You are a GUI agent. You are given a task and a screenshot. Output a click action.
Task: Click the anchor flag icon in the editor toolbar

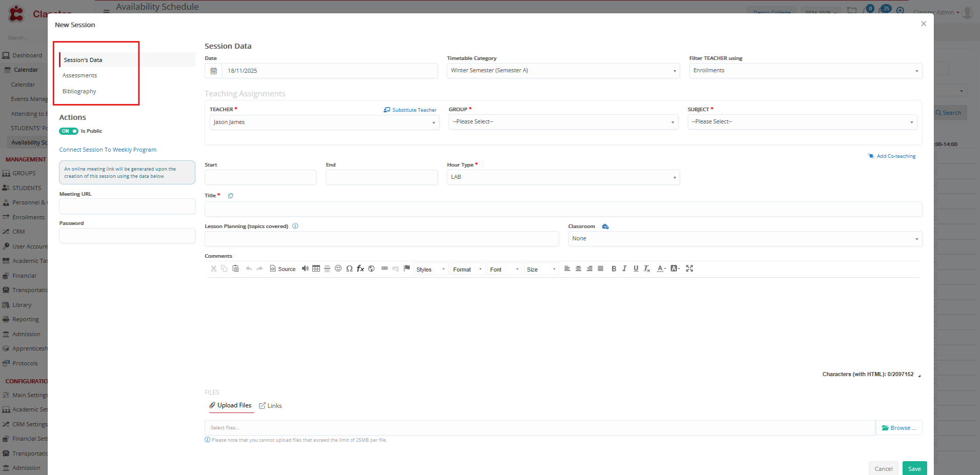click(407, 269)
